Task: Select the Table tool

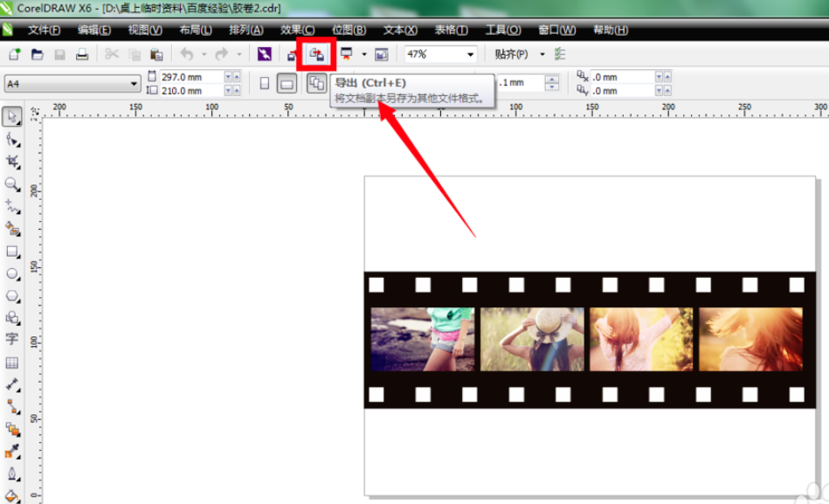Action: 11,362
